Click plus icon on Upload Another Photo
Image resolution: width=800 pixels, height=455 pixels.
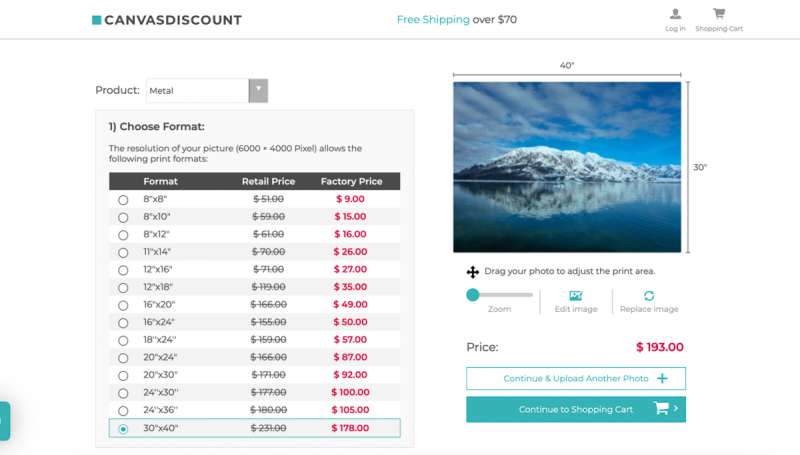pyautogui.click(x=662, y=379)
